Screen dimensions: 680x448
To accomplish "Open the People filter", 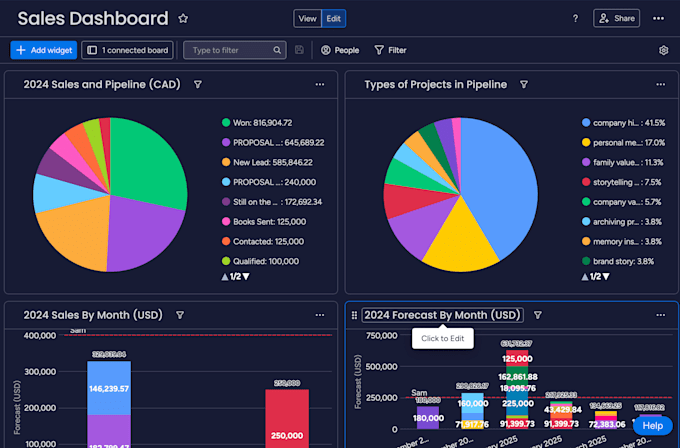I will (340, 50).
